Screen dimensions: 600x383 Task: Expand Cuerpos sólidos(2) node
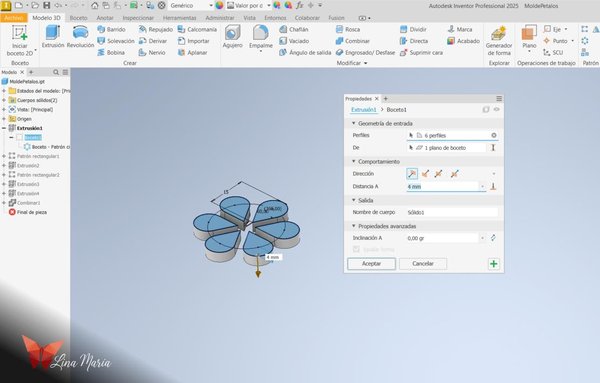[x=4, y=100]
